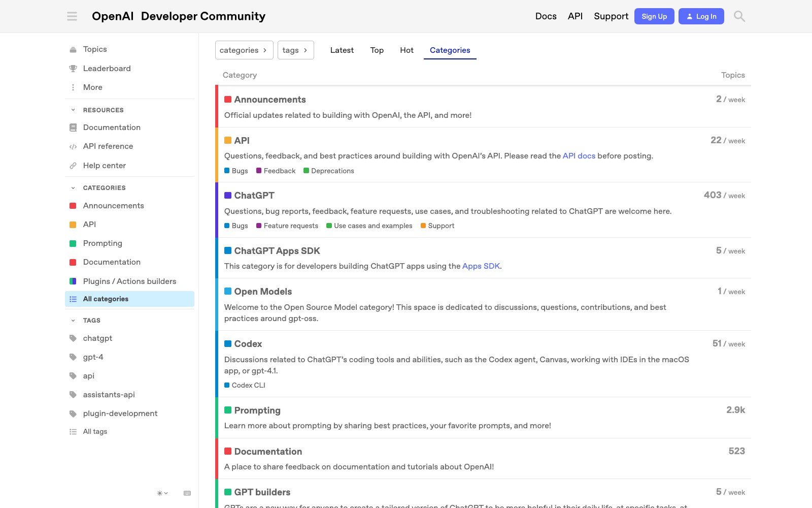Click the Log In button
The width and height of the screenshot is (812, 508).
tap(701, 16)
